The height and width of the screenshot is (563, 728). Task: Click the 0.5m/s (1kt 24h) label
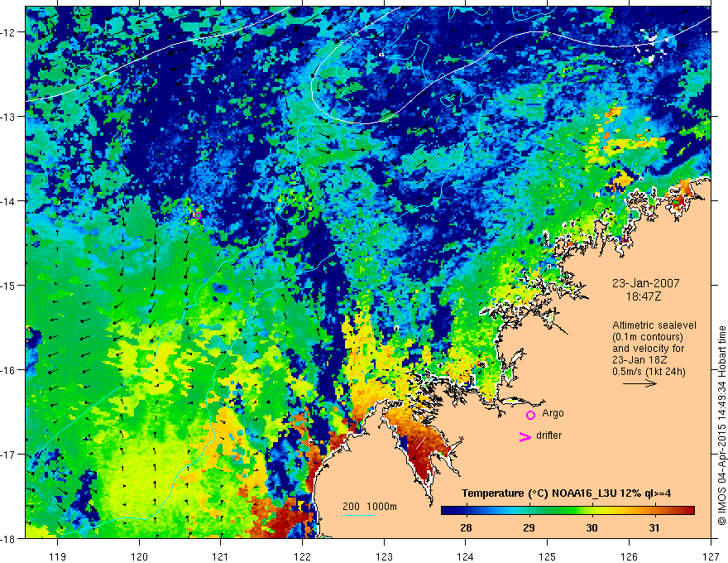[x=649, y=372]
